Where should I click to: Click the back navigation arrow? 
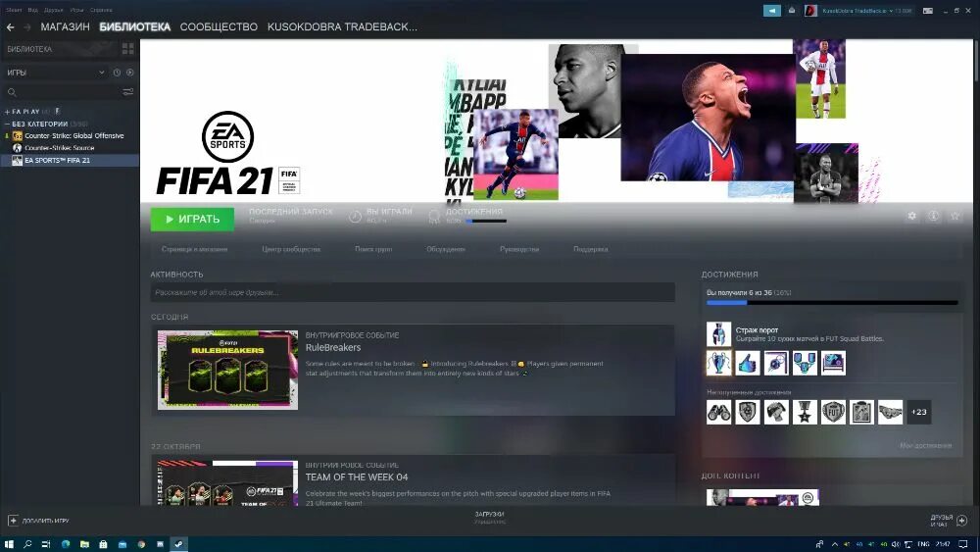pyautogui.click(x=10, y=26)
